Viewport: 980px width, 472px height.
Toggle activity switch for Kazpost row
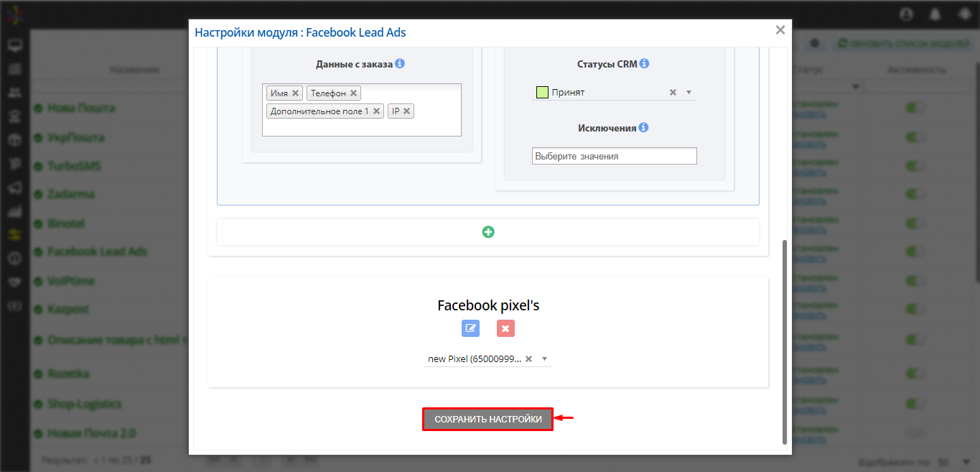[x=915, y=309]
